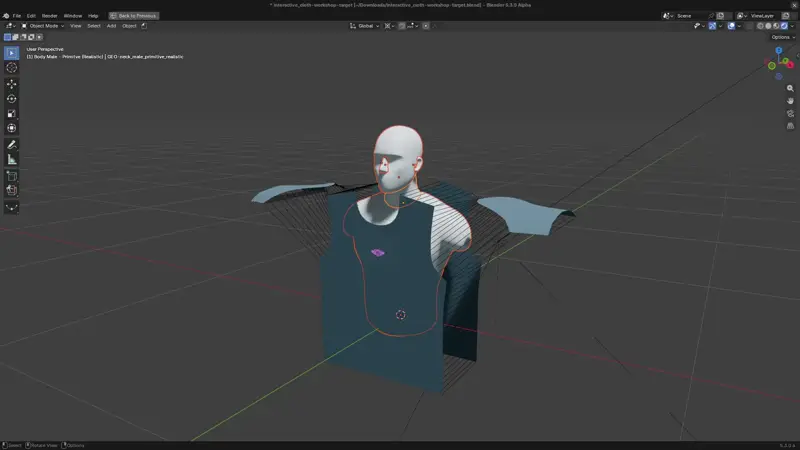
Task: Set selection mode to Invert (fourth icon)
Action: pos(31,37)
